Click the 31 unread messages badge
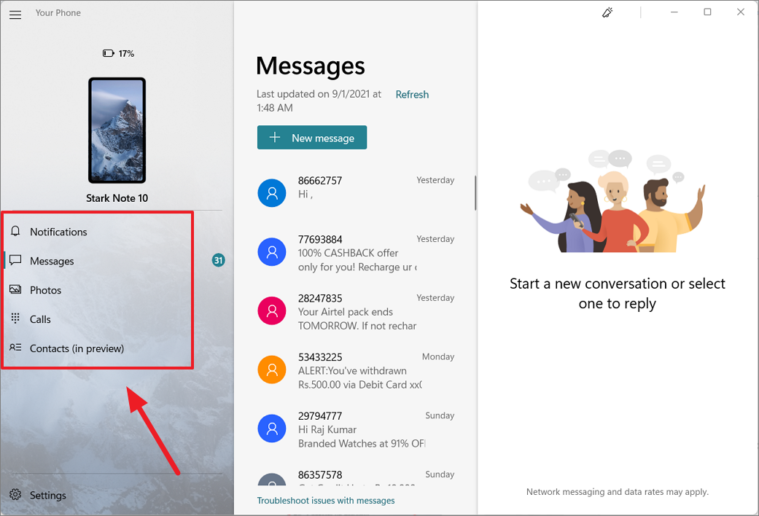 coord(218,260)
